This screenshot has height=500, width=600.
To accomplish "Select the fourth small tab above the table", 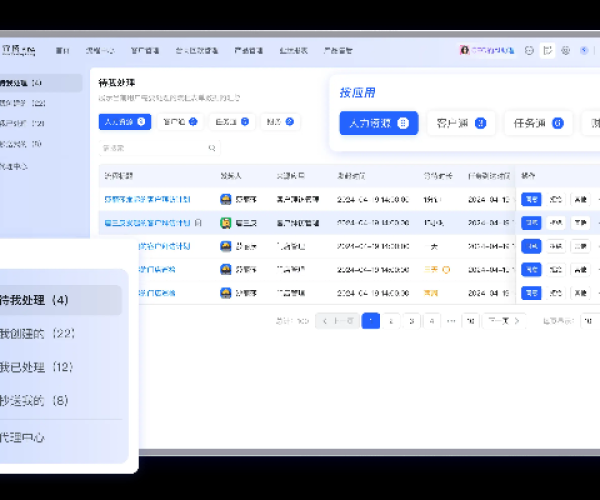I will click(x=280, y=122).
